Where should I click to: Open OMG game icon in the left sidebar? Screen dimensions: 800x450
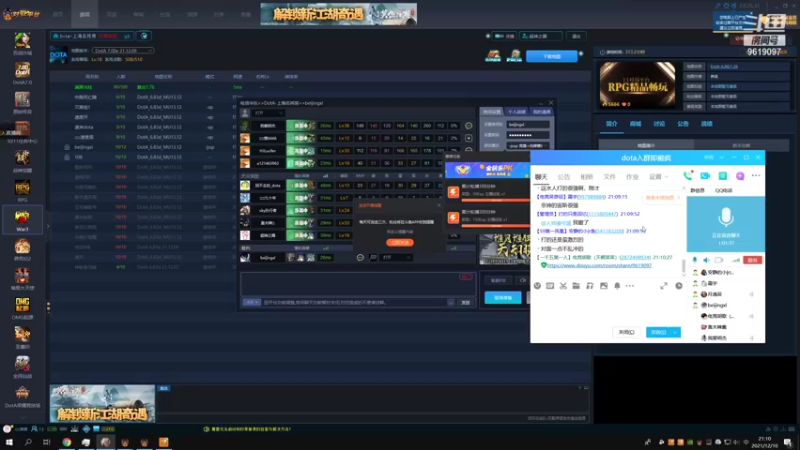pos(22,308)
